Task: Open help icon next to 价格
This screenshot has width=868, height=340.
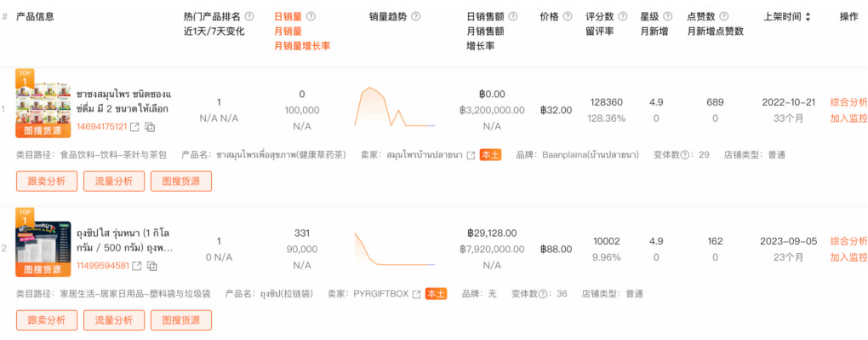Action: coord(568,17)
